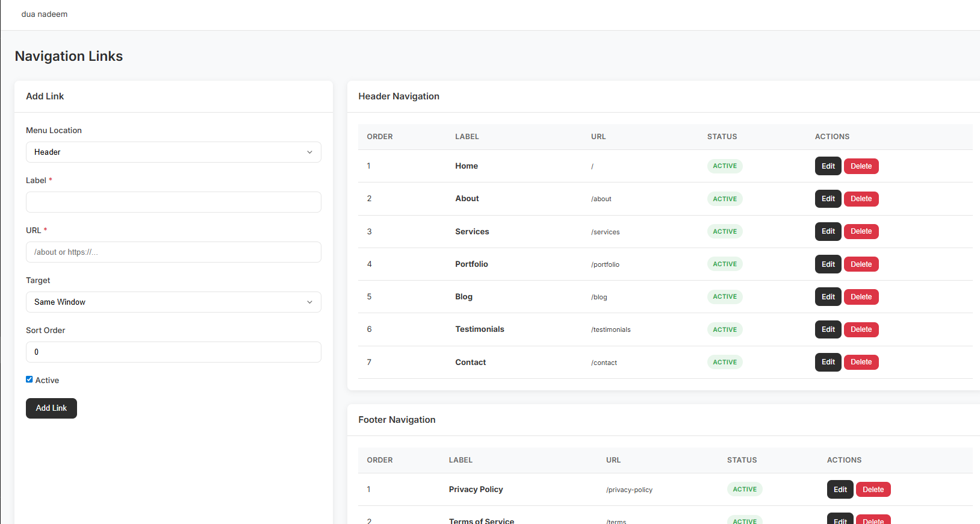Delete the Home navigation link
980x524 pixels.
(x=861, y=166)
